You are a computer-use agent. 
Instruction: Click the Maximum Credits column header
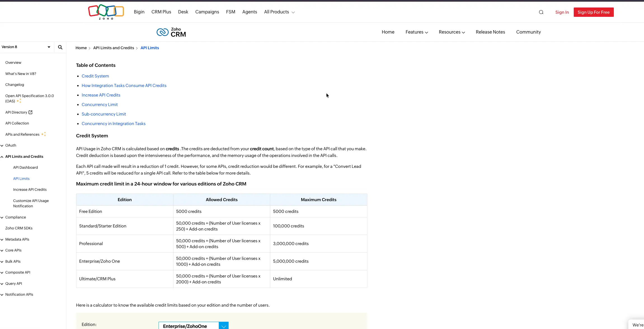[x=318, y=200]
